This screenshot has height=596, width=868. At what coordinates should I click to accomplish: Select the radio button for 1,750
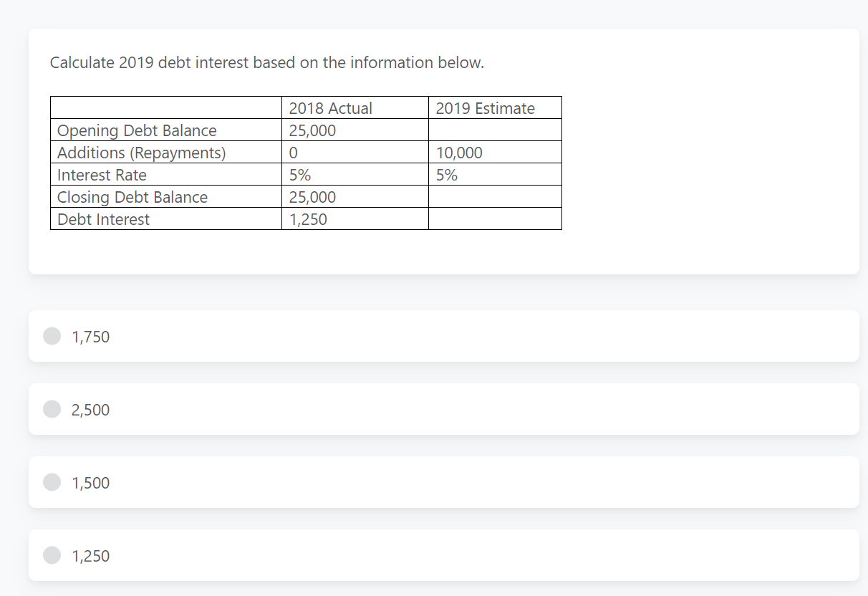52,336
